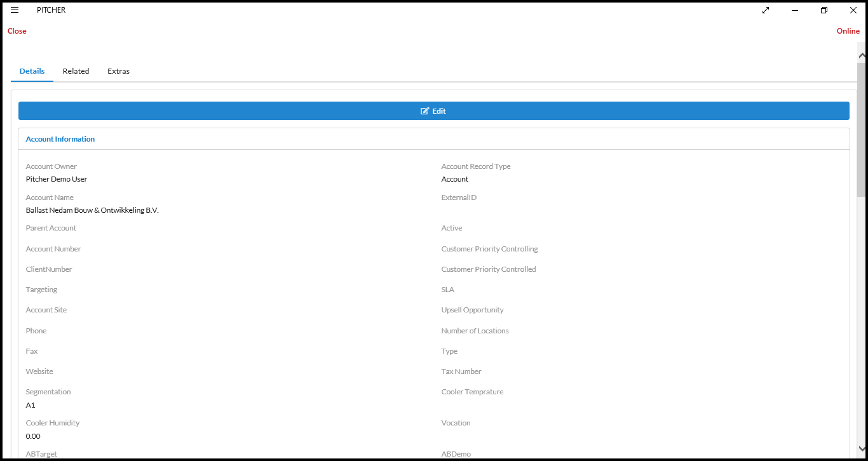Click the red Close link
Image resolution: width=868 pixels, height=461 pixels.
pos(17,30)
